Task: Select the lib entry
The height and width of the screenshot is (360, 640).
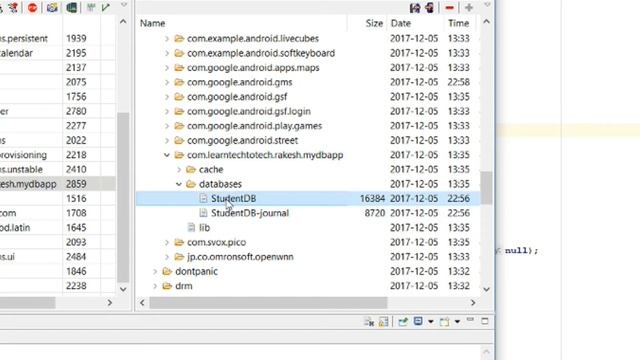Action: (308, 228)
